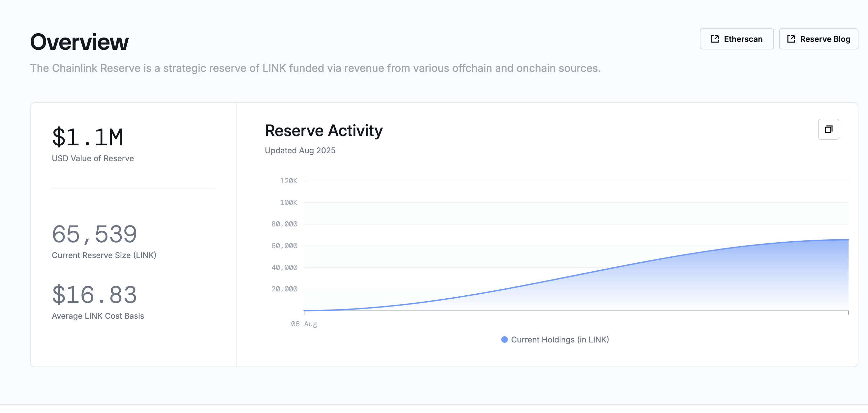The image size is (868, 413).
Task: Click the Updated Aug 2025 subtitle
Action: point(300,151)
